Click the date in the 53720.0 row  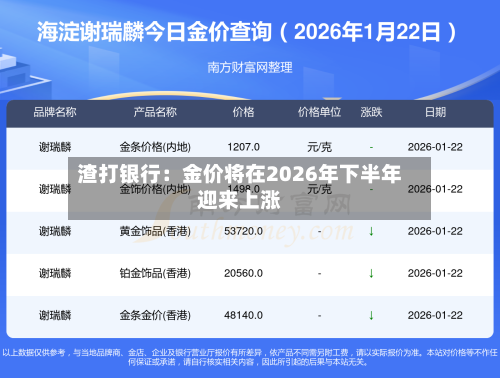435,231
